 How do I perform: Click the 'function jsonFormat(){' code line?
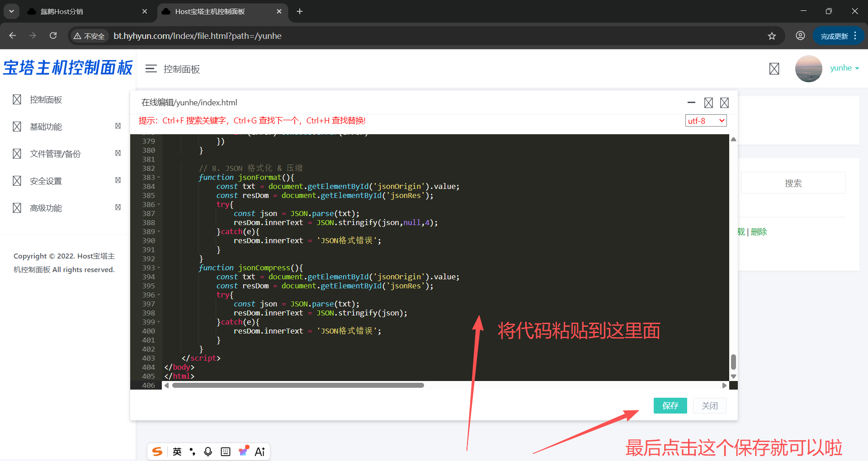click(x=246, y=178)
